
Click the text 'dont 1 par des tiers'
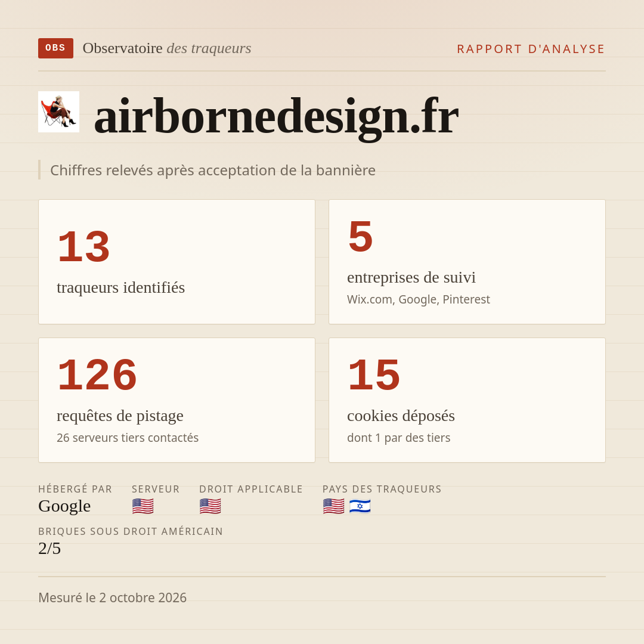pos(398,438)
